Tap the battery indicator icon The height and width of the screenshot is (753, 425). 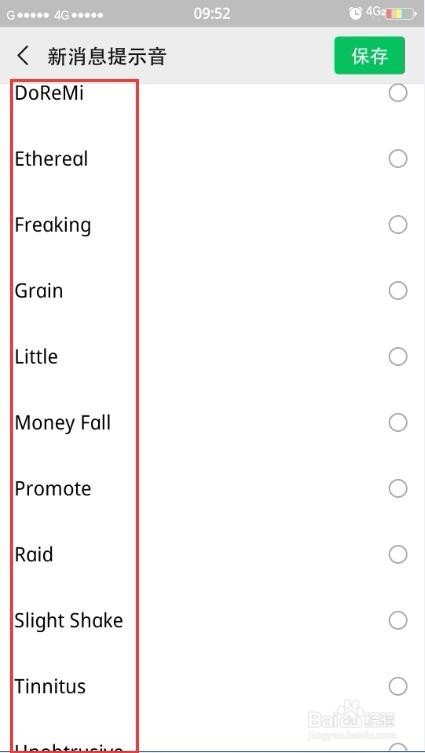point(401,14)
